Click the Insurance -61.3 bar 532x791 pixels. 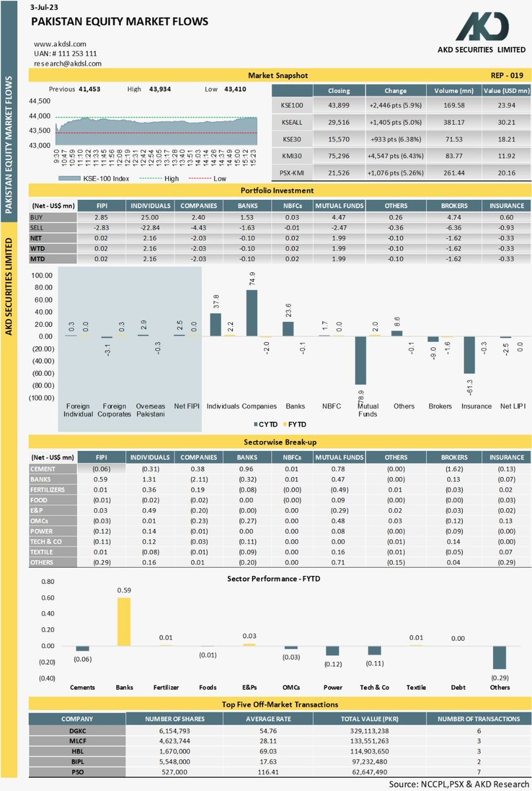pos(469,355)
